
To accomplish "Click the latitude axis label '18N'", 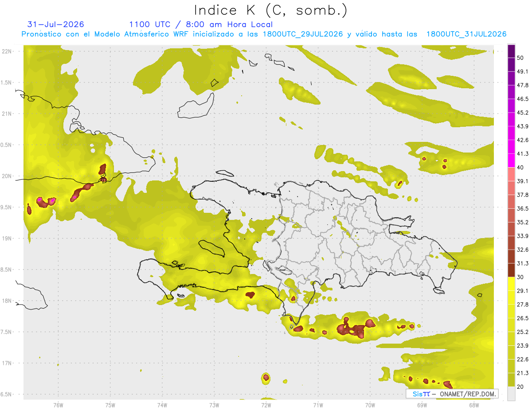I will 7,301.
